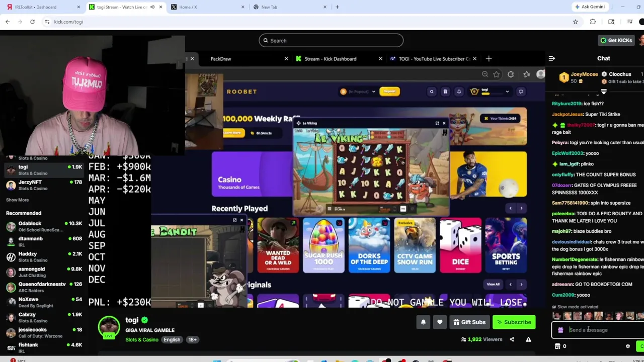
Task: Select TOGI YouTube Live Subscriber tab
Action: [x=433, y=59]
